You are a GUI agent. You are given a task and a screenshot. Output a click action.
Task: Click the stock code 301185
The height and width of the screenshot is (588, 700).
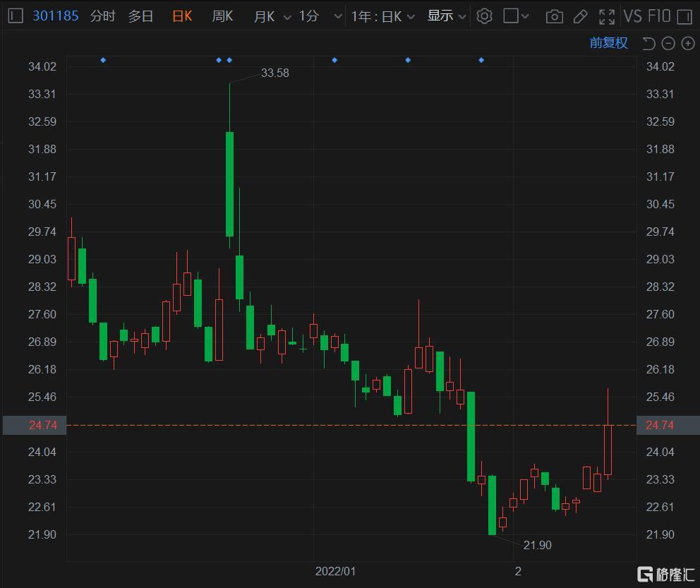coord(55,16)
